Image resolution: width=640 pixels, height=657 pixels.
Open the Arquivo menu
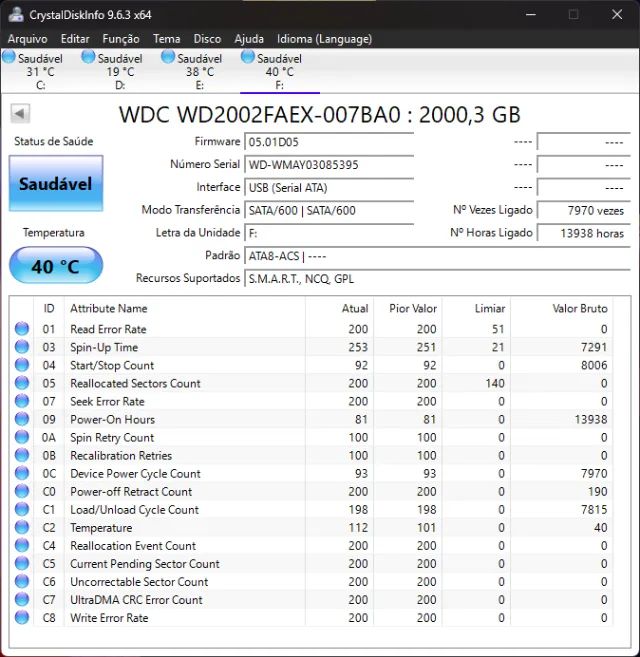(x=28, y=39)
